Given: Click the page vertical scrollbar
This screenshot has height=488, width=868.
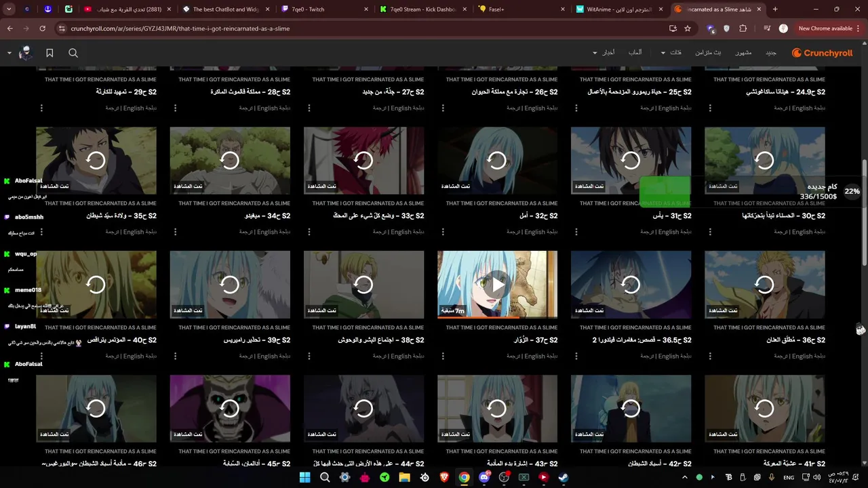Looking at the screenshot, I should (x=864, y=213).
